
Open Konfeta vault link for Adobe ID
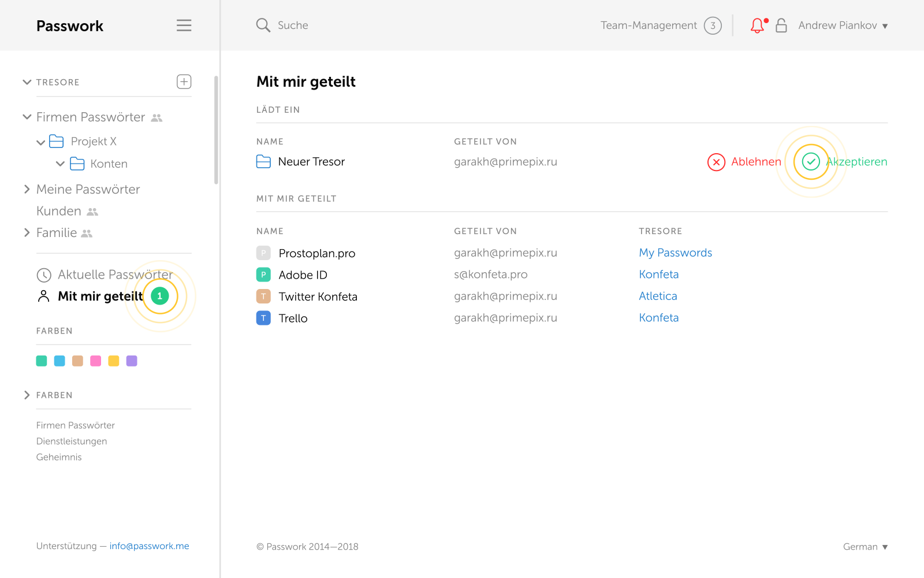(x=658, y=275)
